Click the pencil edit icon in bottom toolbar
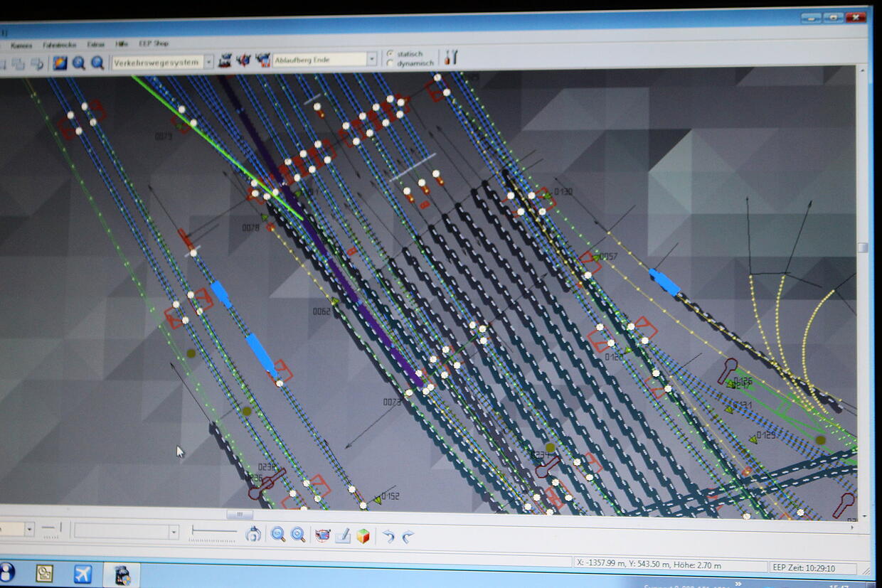The width and height of the screenshot is (882, 588). click(343, 536)
